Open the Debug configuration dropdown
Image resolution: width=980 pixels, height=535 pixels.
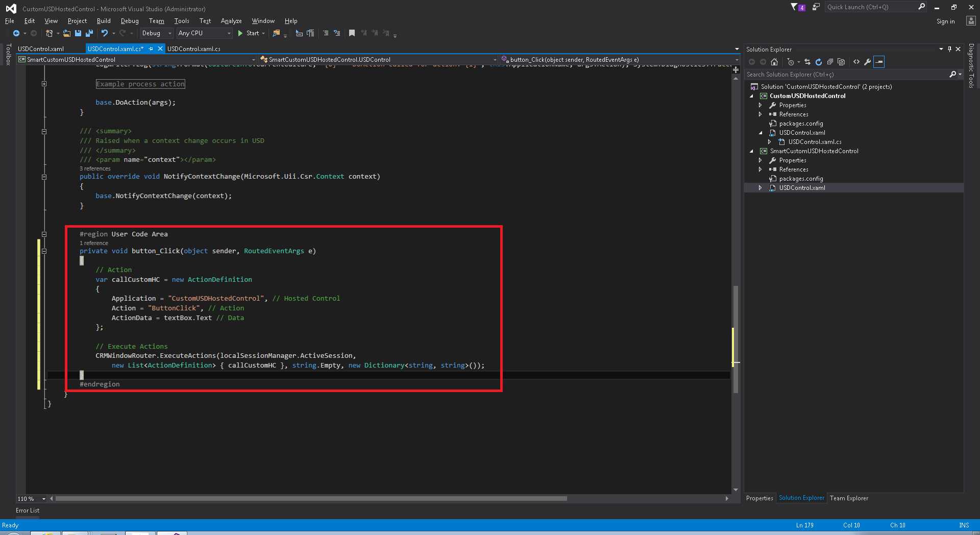(x=157, y=33)
